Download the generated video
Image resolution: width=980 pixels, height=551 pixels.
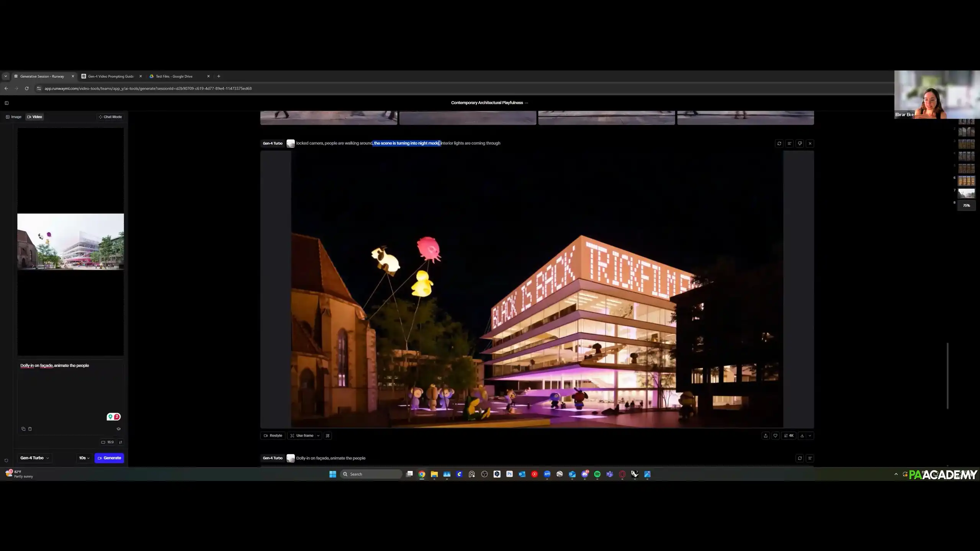[x=802, y=436]
